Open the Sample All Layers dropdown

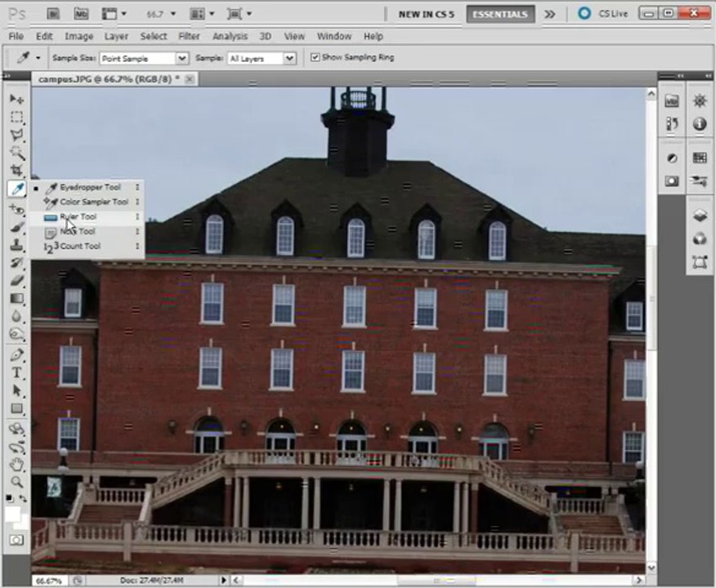coord(262,58)
